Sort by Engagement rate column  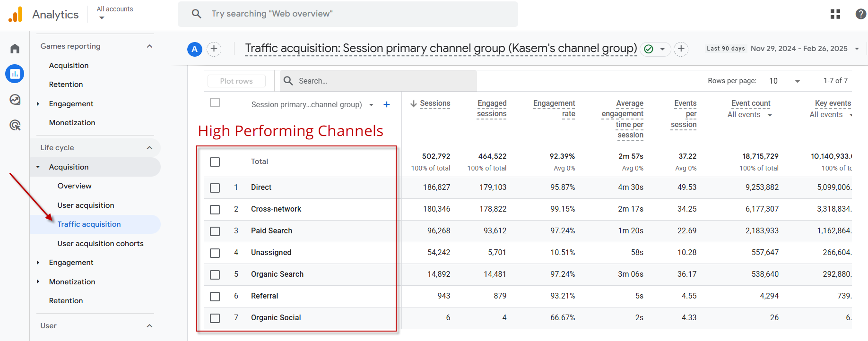pos(554,109)
